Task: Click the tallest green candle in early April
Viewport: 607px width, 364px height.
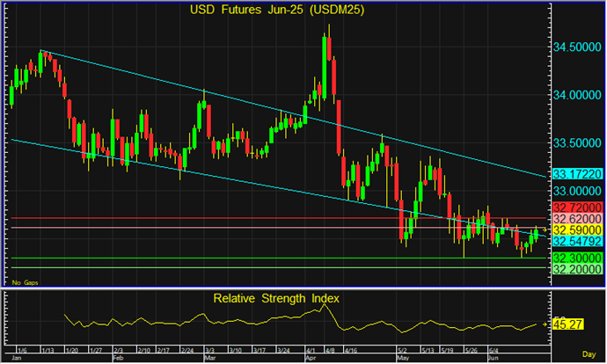Action: pos(325,67)
